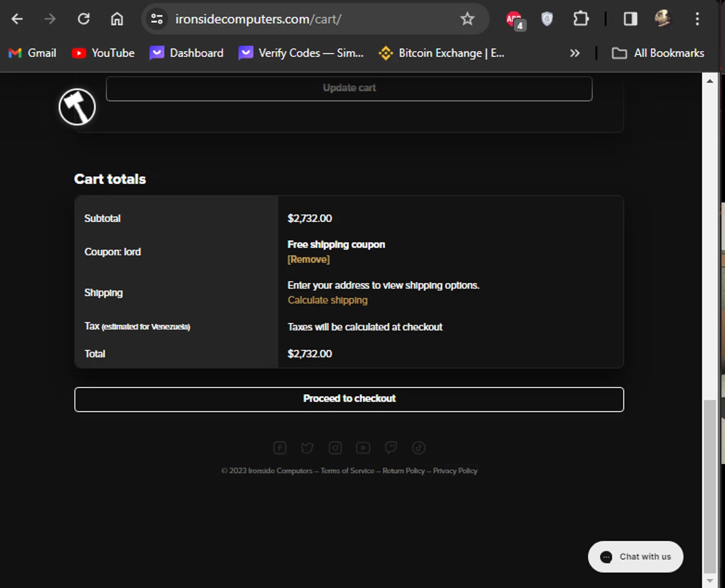
Task: Open the Terms of Service link
Action: click(x=348, y=471)
